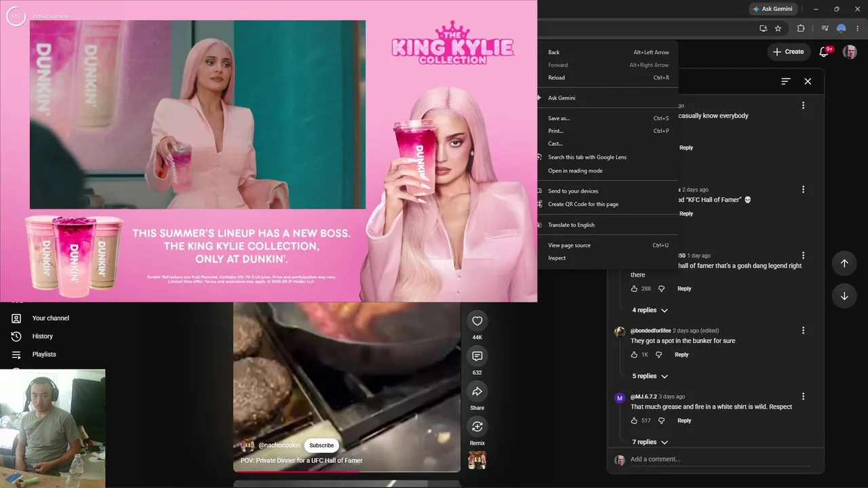Viewport: 868px width, 488px height.
Task: Open the Chrome media controls icon
Action: (825, 28)
